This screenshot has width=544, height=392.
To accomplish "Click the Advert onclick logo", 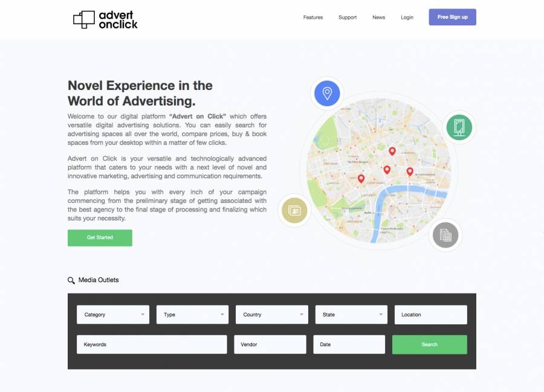I will point(105,19).
